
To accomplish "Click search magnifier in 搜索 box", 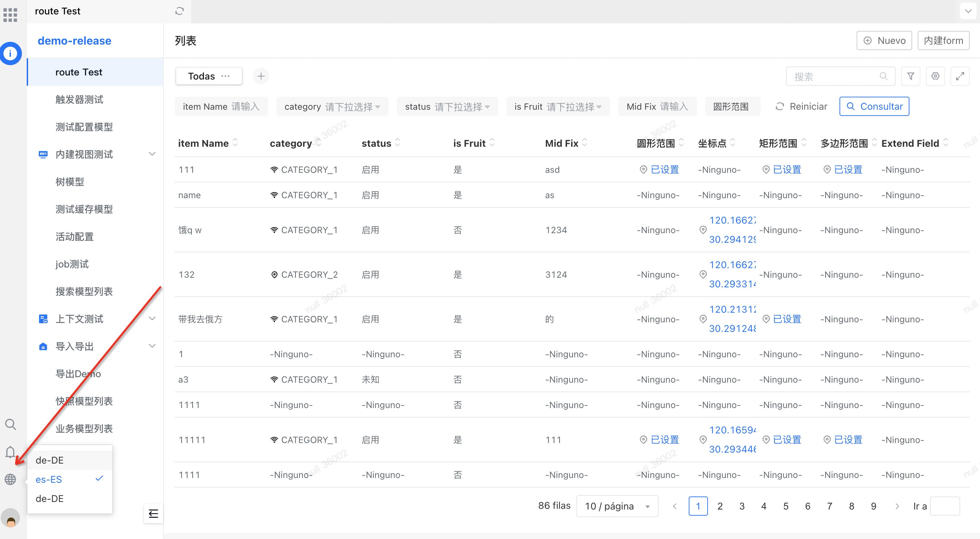I will (x=883, y=76).
